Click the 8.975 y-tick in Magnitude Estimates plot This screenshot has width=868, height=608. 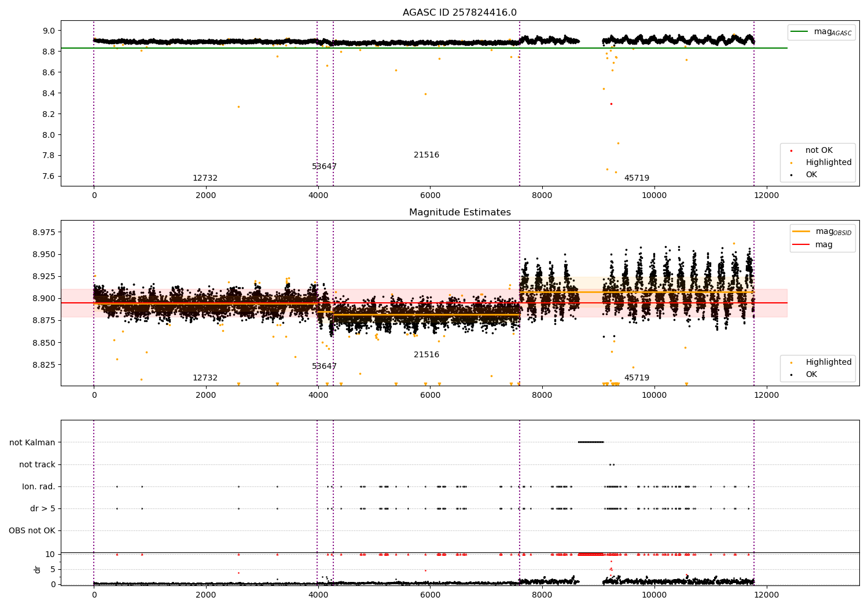tap(44, 233)
